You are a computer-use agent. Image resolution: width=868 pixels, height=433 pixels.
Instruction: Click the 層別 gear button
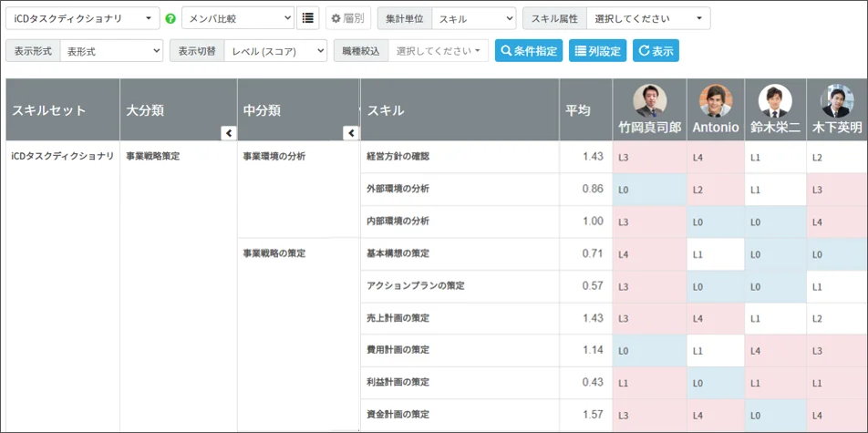pos(348,18)
